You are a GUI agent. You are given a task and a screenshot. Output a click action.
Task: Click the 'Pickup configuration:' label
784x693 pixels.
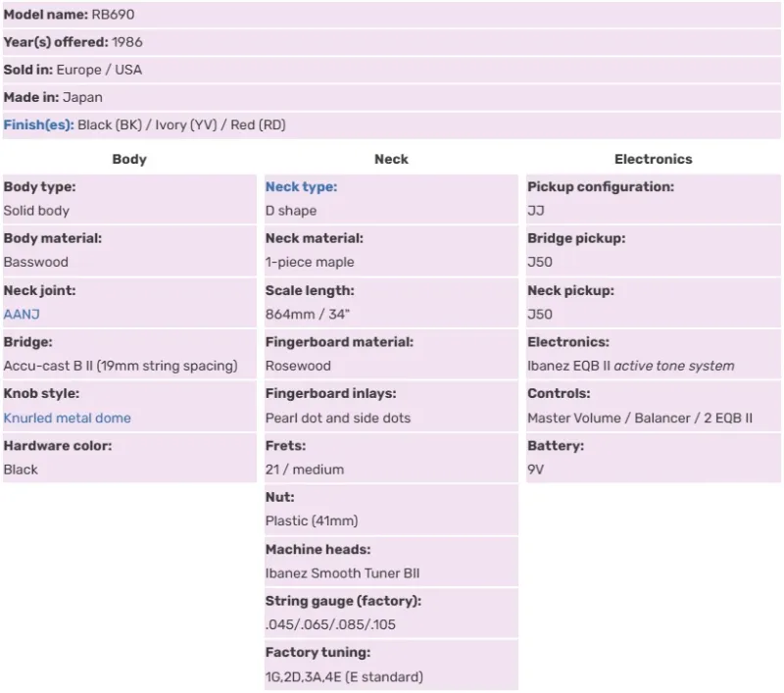(x=601, y=187)
